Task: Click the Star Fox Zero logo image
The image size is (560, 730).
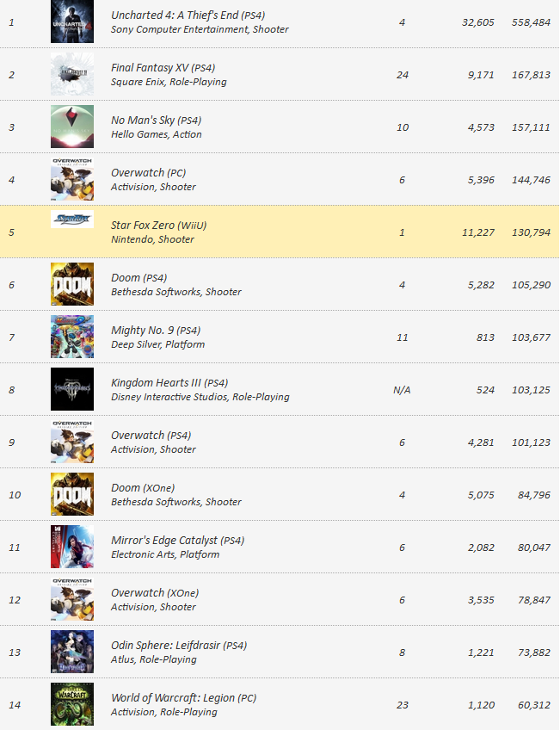Action: click(x=72, y=220)
